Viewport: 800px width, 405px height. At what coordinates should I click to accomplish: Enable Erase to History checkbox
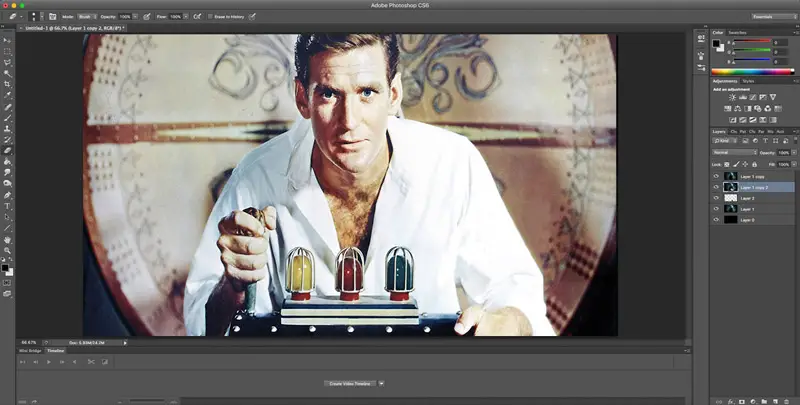click(210, 17)
